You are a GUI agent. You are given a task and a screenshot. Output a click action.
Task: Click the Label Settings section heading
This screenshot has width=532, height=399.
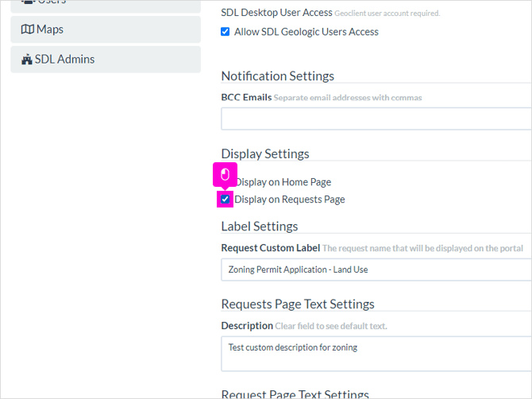260,227
